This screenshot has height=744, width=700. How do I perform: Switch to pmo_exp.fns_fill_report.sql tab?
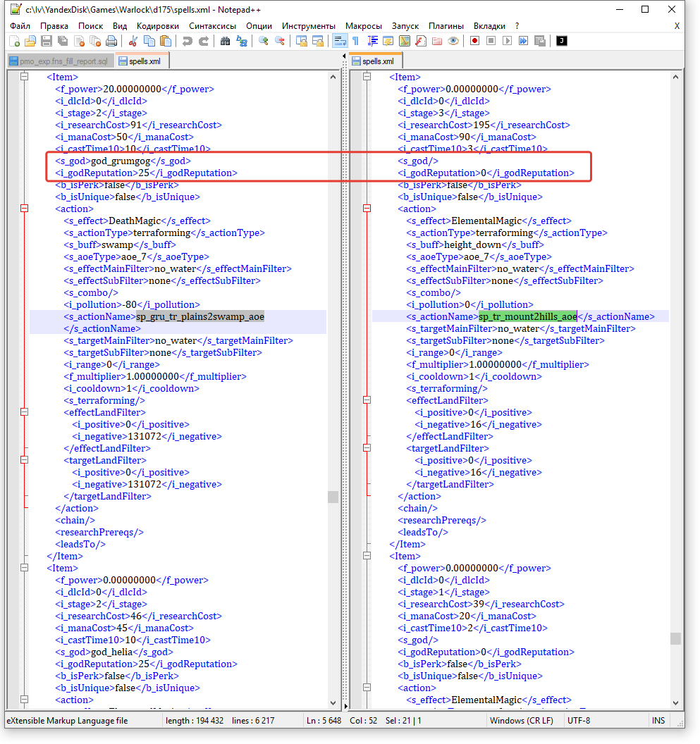pyautogui.click(x=61, y=61)
